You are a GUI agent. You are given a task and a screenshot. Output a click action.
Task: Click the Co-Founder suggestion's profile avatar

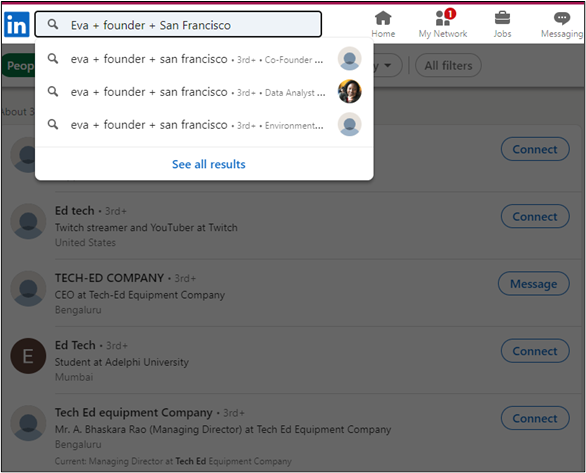point(349,59)
